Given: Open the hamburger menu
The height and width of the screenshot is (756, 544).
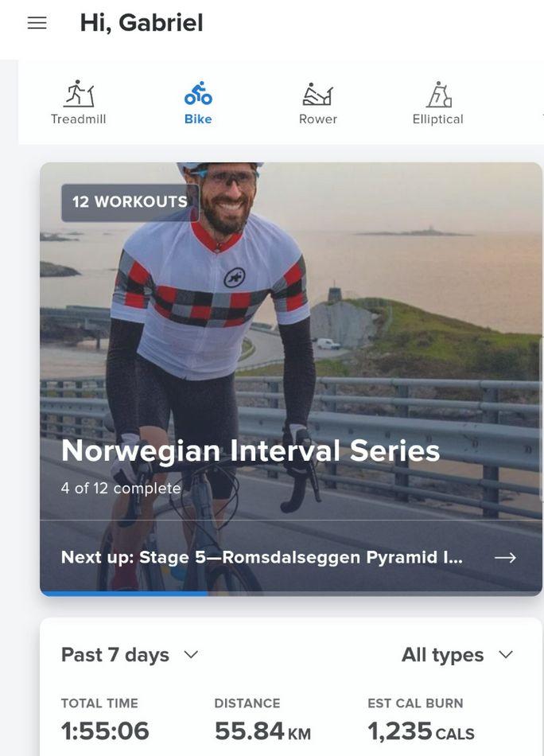Looking at the screenshot, I should [x=37, y=22].
